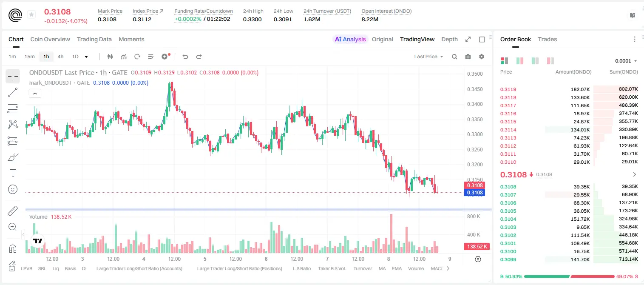Viewport: 644px width, 285px height.
Task: Switch chart view to Depth
Action: pos(449,39)
